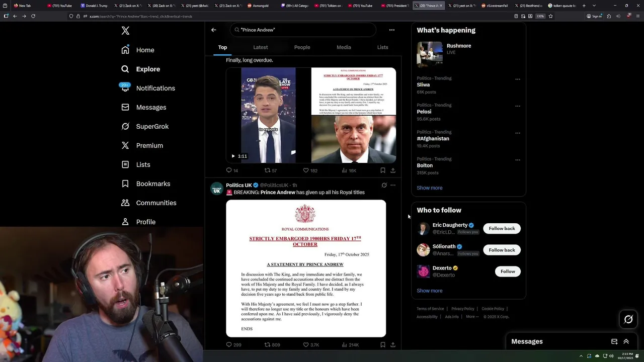Ask Grok about Politics UK post
The image size is (644, 362).
click(384, 185)
